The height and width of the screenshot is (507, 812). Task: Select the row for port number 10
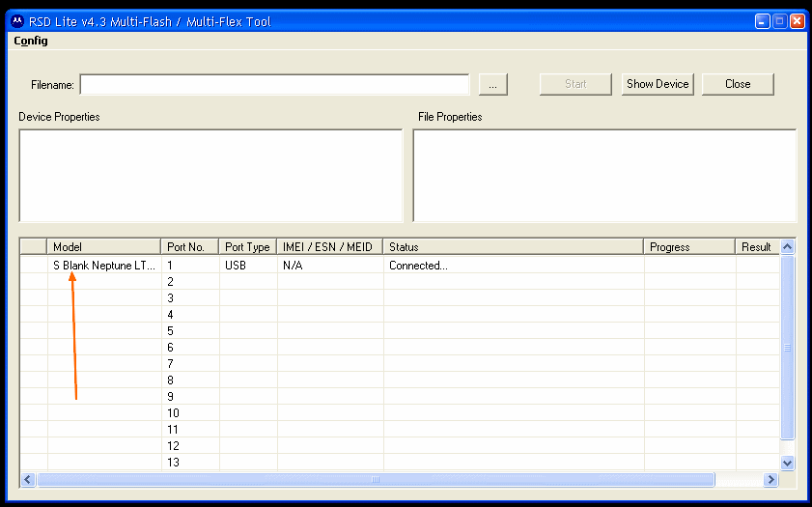tap(400, 412)
